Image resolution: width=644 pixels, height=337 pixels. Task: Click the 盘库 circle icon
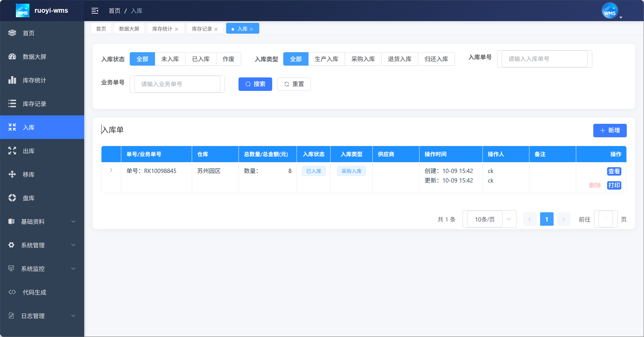12,198
